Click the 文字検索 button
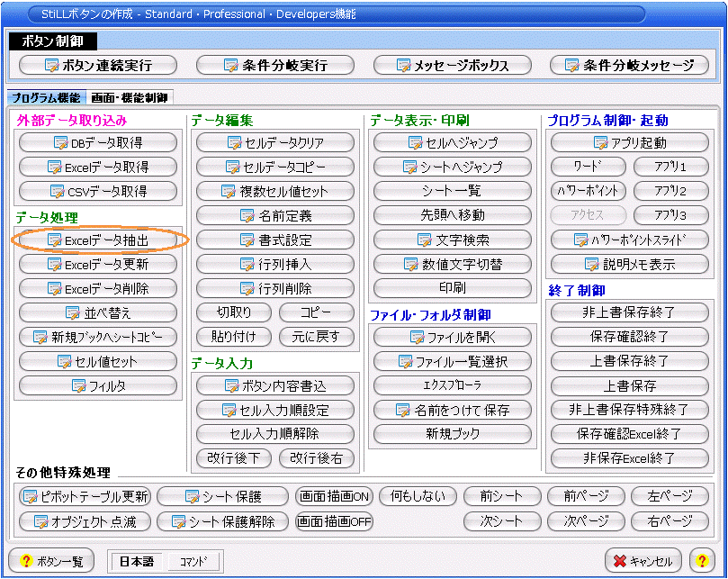The image size is (728, 579). 453,240
